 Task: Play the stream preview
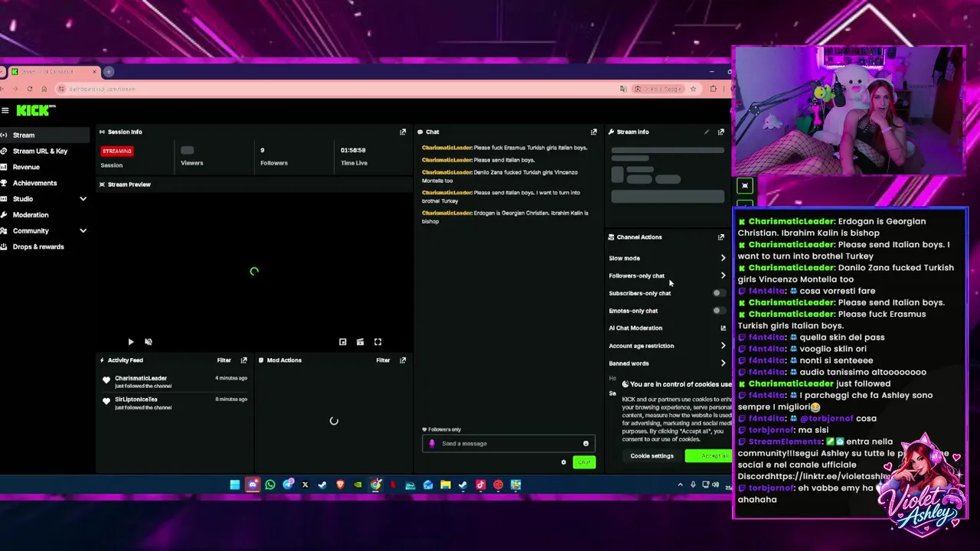tap(130, 342)
